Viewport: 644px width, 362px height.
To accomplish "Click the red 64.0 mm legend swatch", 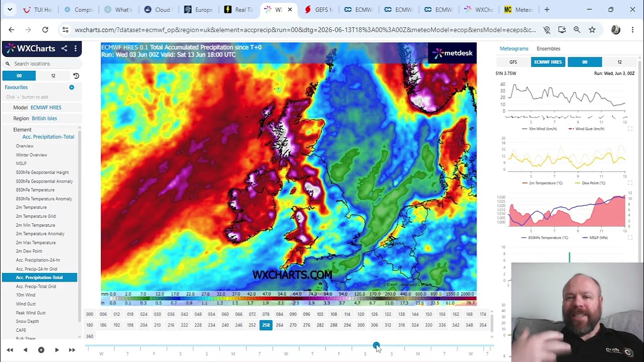I will (297, 298).
